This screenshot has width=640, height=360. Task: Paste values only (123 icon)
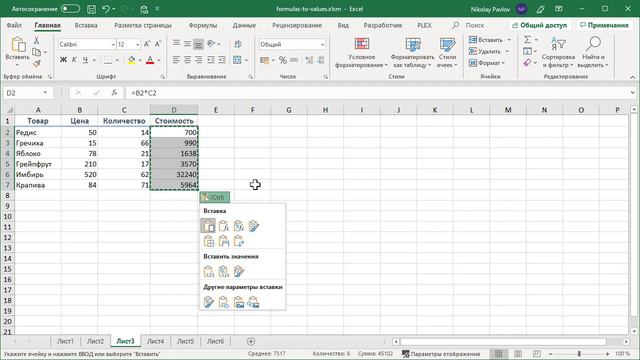[209, 271]
